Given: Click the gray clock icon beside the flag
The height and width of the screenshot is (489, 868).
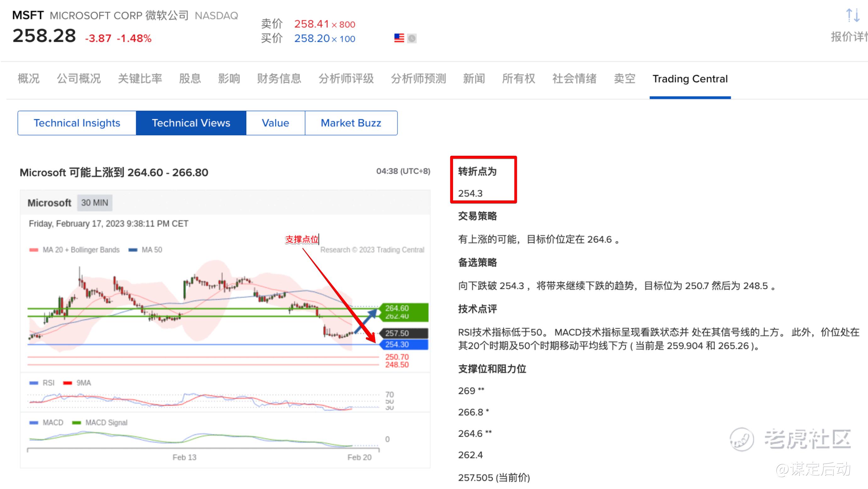Looking at the screenshot, I should tap(412, 38).
